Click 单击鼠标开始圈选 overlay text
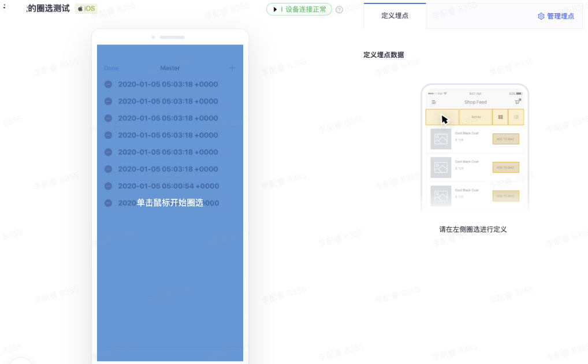Image resolution: width=588 pixels, height=364 pixels. (170, 203)
